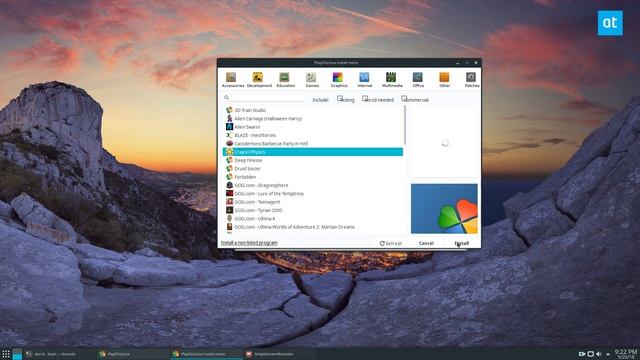Click Install a non-listed program link
This screenshot has width=640, height=360.
249,243
